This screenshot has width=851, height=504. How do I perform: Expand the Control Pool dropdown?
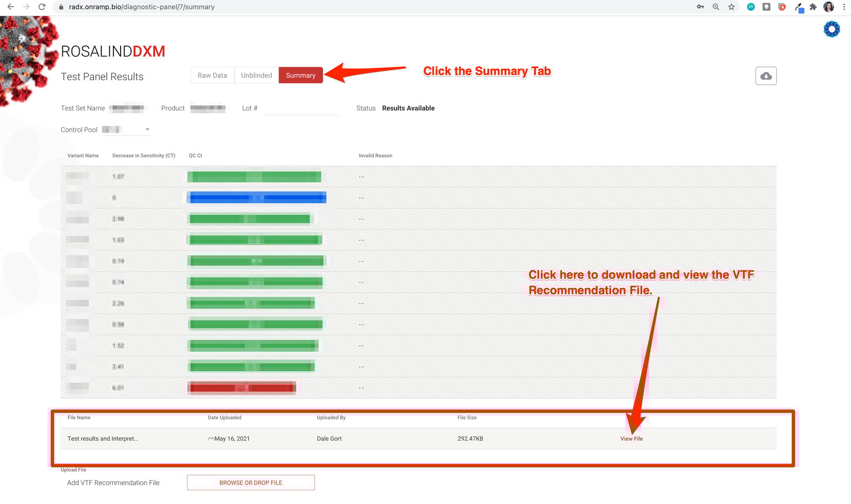click(x=147, y=130)
